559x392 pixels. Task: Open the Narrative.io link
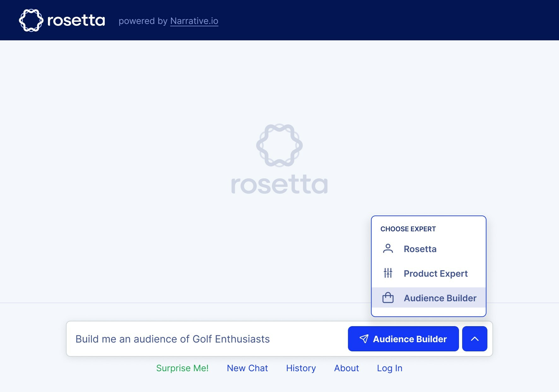(x=194, y=21)
